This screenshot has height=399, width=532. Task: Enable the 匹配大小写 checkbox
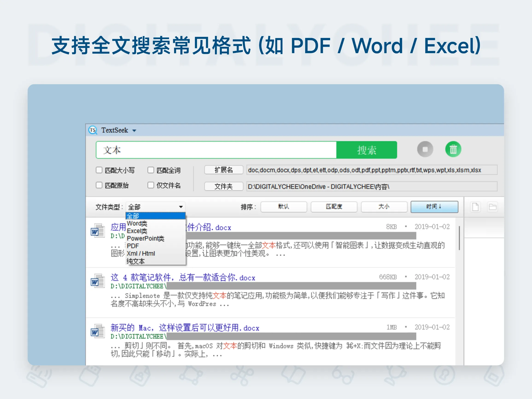99,170
